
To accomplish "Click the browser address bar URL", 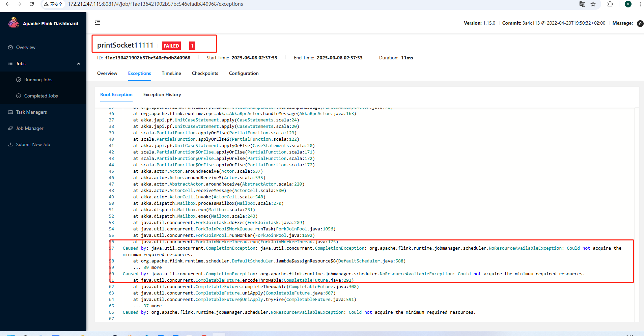I will 156,4.
